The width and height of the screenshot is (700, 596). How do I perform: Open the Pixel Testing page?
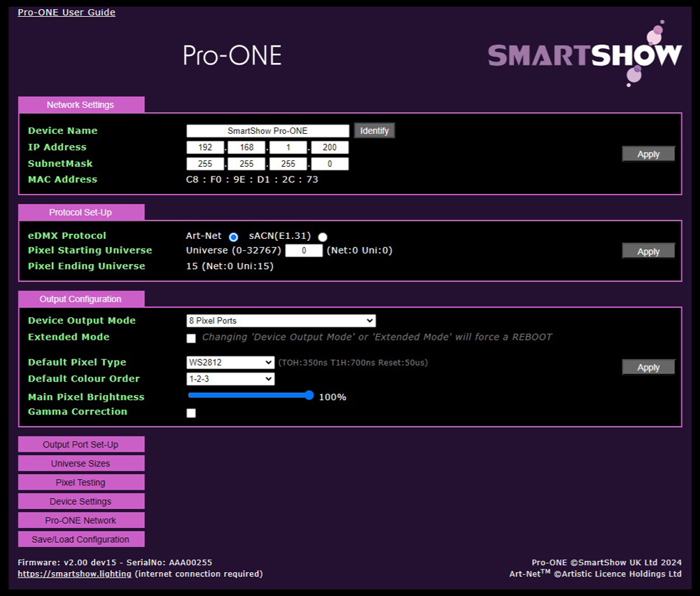coord(80,483)
